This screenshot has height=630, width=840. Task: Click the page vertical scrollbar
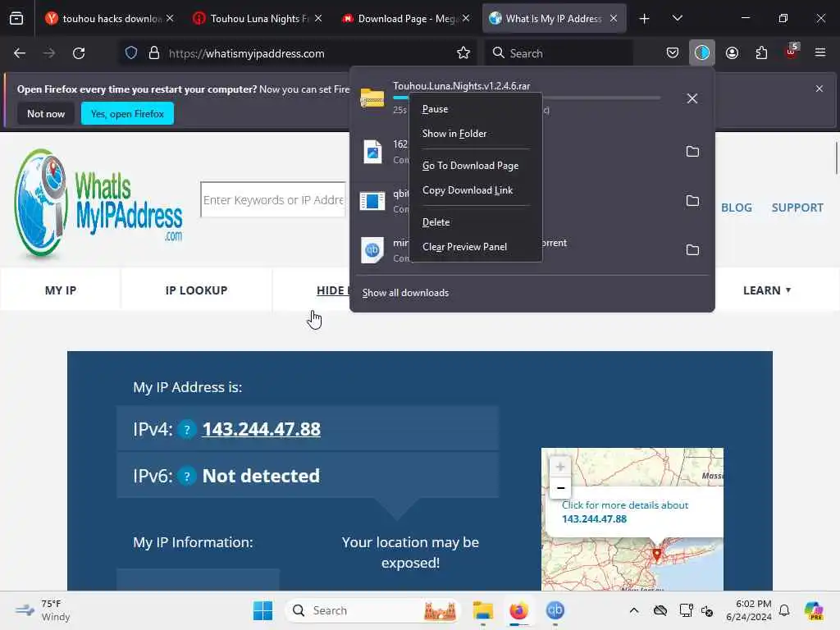pyautogui.click(x=836, y=158)
